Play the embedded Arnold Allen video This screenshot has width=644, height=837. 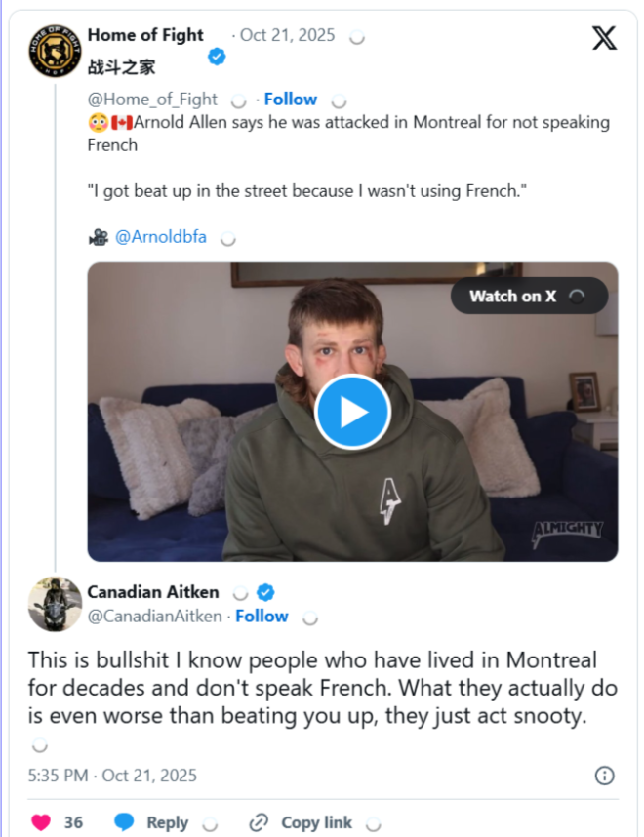(x=352, y=412)
